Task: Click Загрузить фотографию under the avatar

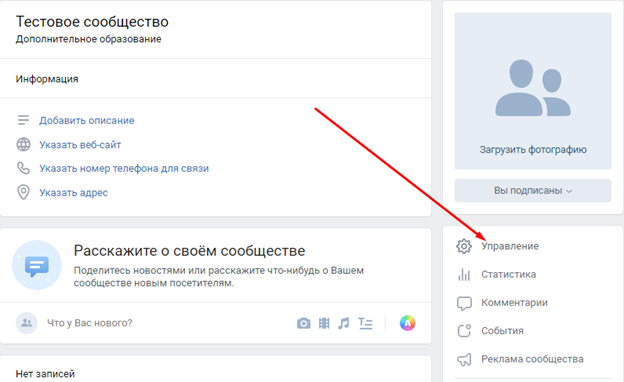Action: tap(533, 150)
